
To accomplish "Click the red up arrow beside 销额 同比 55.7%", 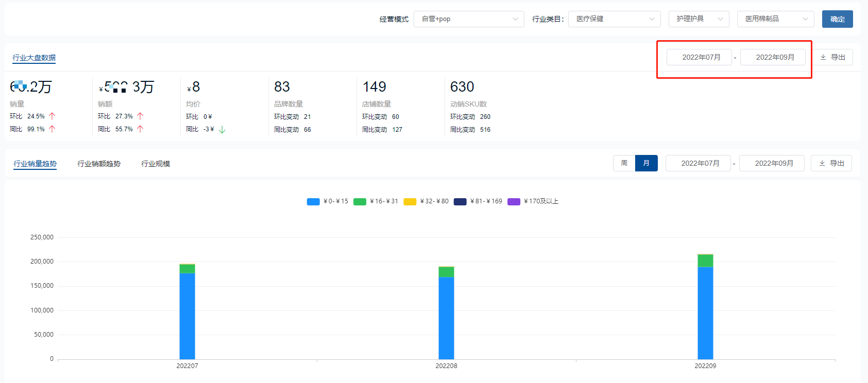I will point(140,129).
